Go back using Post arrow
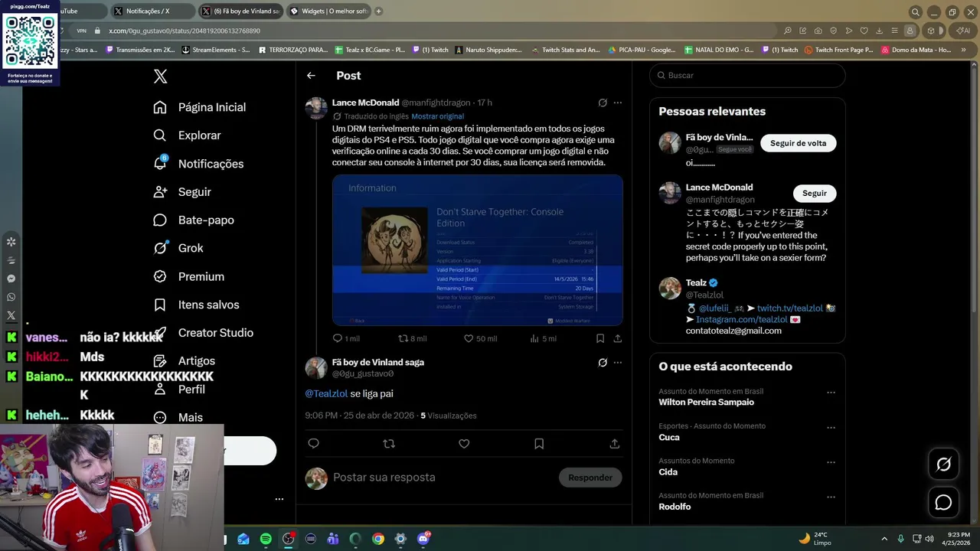The height and width of the screenshot is (551, 980). 311,76
